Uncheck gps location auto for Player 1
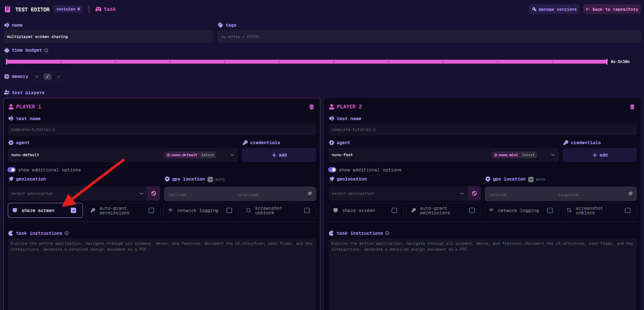This screenshot has width=644, height=310. click(x=210, y=180)
